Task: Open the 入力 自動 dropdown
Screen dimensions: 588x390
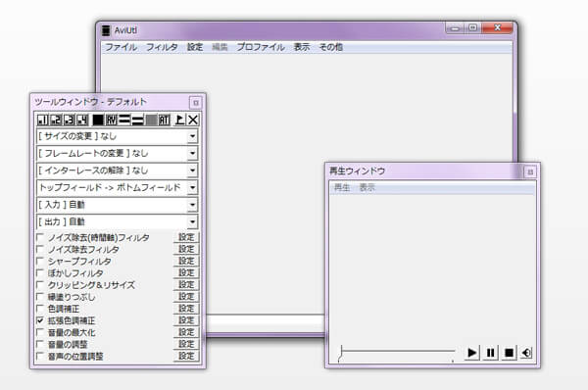Action: [x=117, y=205]
